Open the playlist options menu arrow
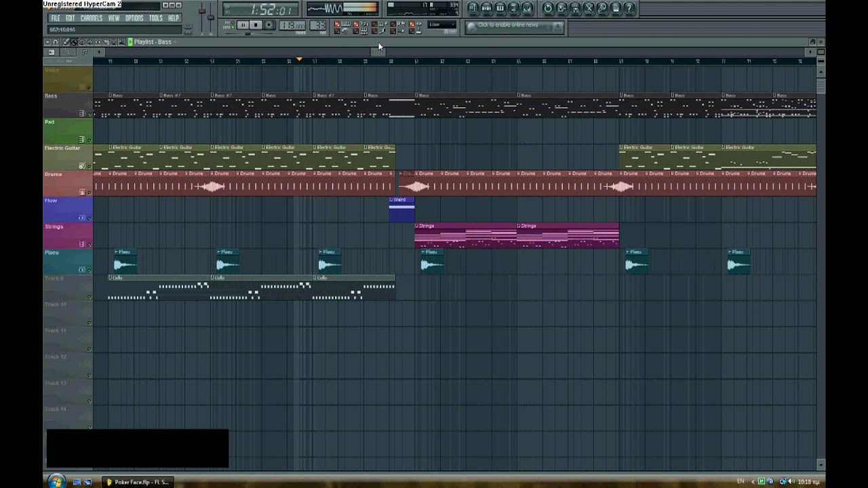Image resolution: width=868 pixels, height=488 pixels. click(x=47, y=42)
